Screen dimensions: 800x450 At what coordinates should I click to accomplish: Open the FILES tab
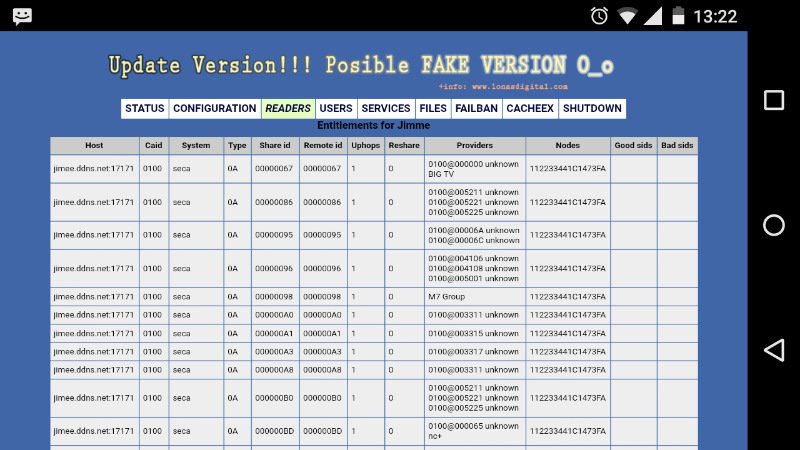[433, 109]
